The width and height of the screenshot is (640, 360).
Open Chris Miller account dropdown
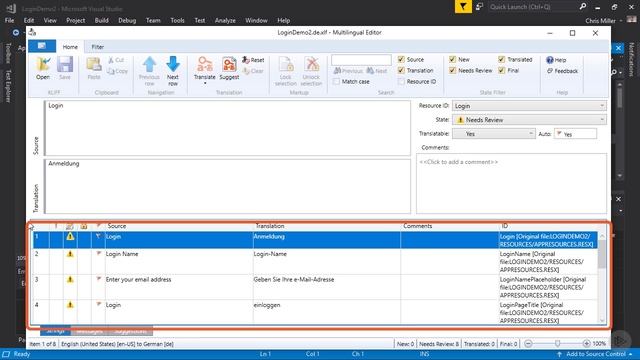click(604, 20)
